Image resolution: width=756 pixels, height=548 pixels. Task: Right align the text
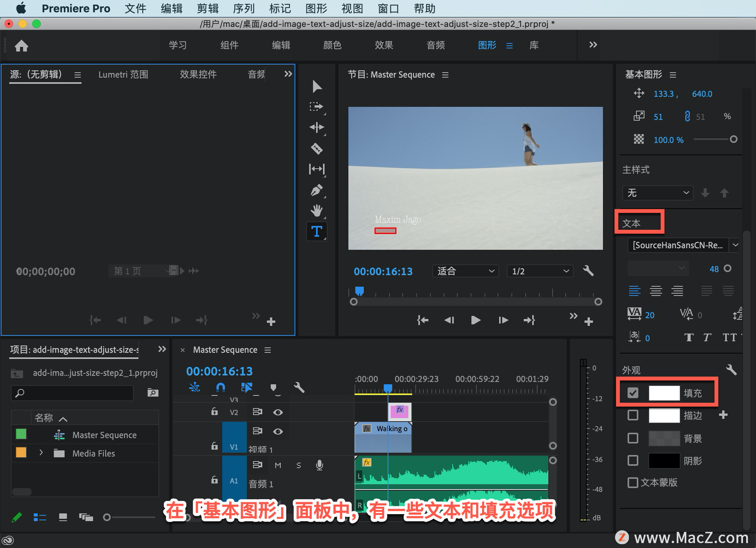(x=677, y=291)
